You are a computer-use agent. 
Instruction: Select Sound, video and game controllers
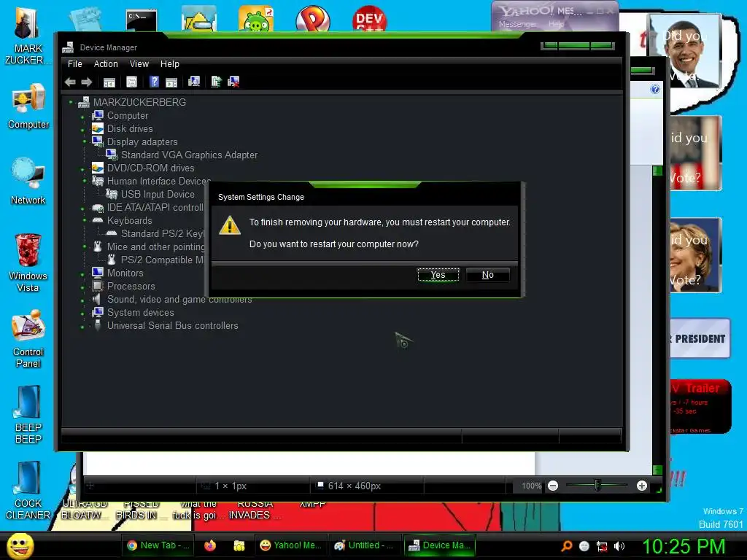179,300
